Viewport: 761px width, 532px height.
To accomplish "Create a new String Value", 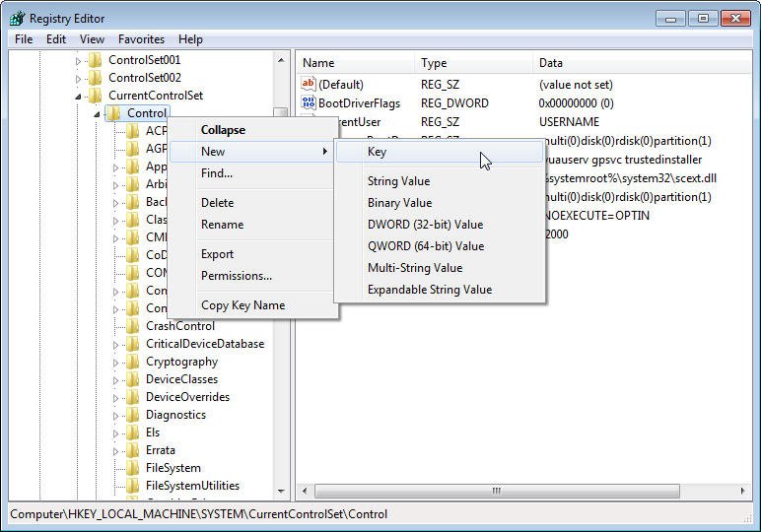I will (x=440, y=181).
